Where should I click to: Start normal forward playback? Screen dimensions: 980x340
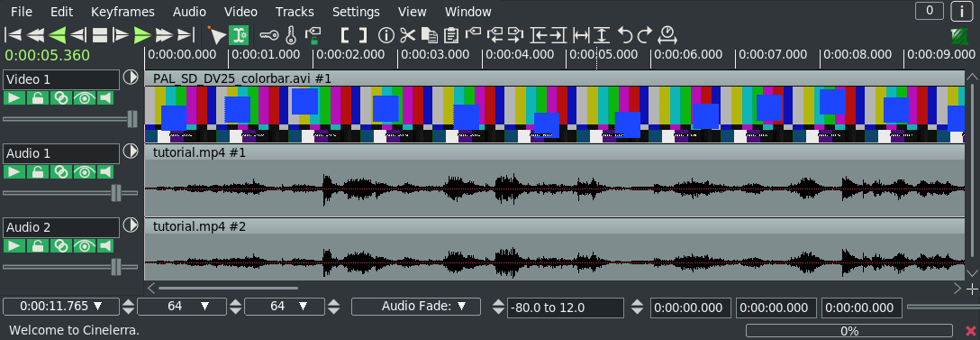click(142, 35)
